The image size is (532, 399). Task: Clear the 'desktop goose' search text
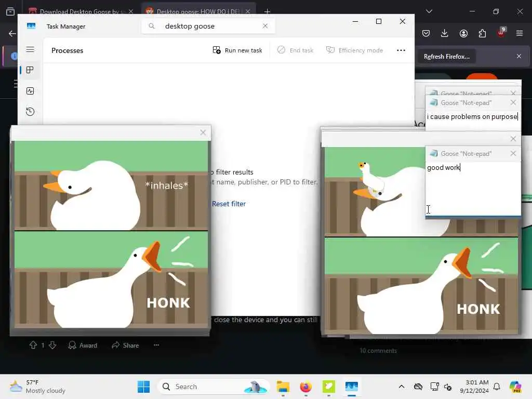[265, 26]
